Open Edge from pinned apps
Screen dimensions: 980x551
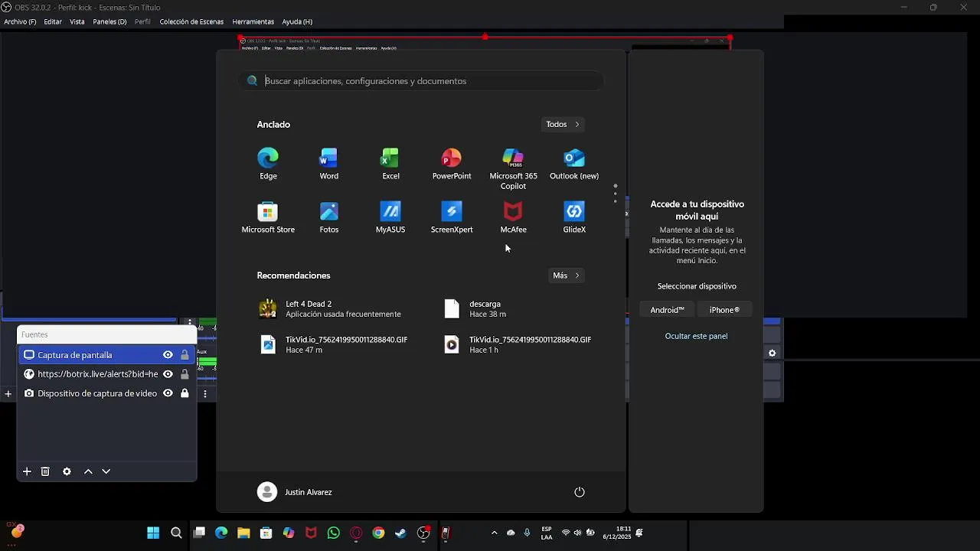(x=268, y=164)
